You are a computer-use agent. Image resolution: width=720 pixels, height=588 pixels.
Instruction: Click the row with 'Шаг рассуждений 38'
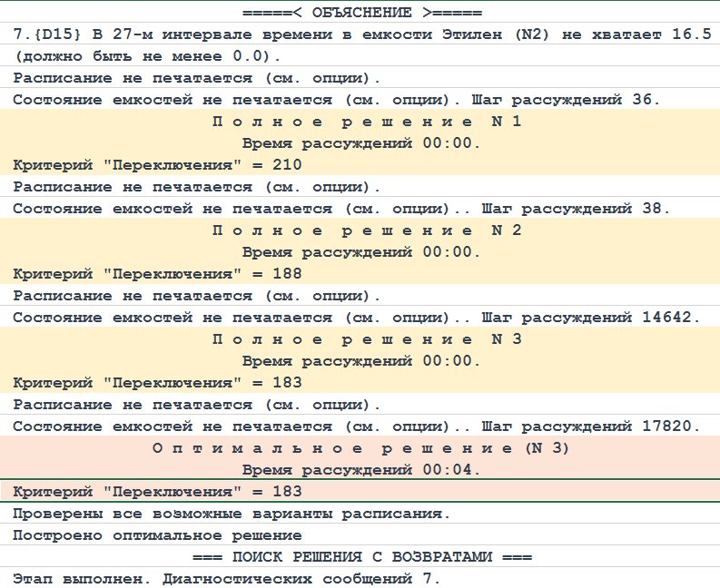pyautogui.click(x=341, y=209)
